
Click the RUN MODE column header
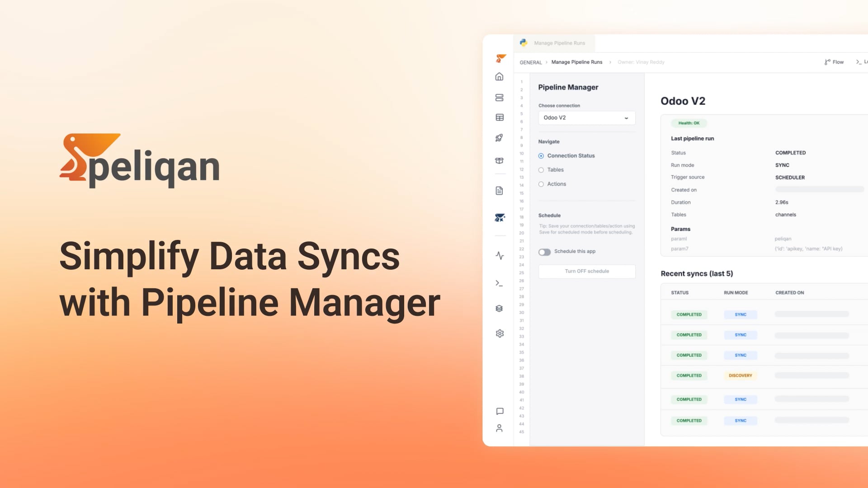point(736,293)
